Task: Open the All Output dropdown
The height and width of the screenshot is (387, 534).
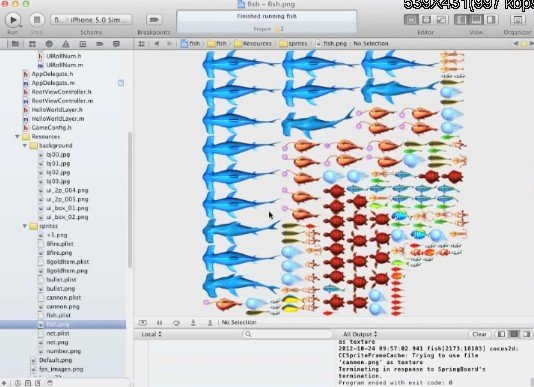Action: point(360,334)
